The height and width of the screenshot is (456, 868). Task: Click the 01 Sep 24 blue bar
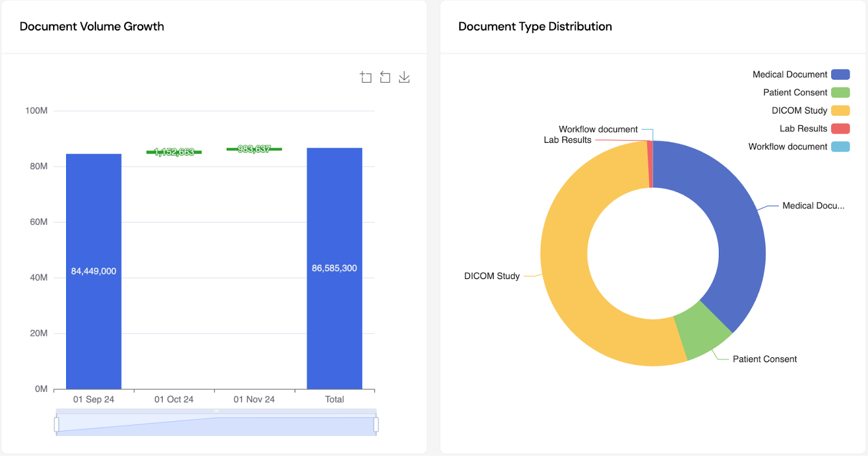(x=94, y=271)
